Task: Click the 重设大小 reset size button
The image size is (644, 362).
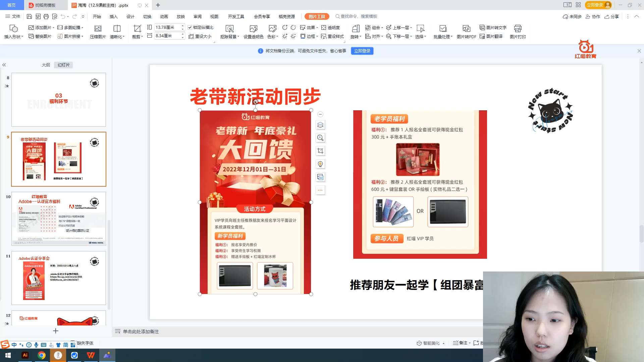Action: tap(200, 36)
